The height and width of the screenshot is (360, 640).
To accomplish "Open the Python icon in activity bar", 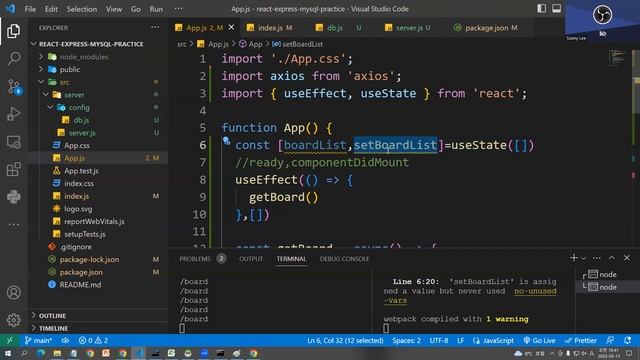I will click(x=13, y=197).
